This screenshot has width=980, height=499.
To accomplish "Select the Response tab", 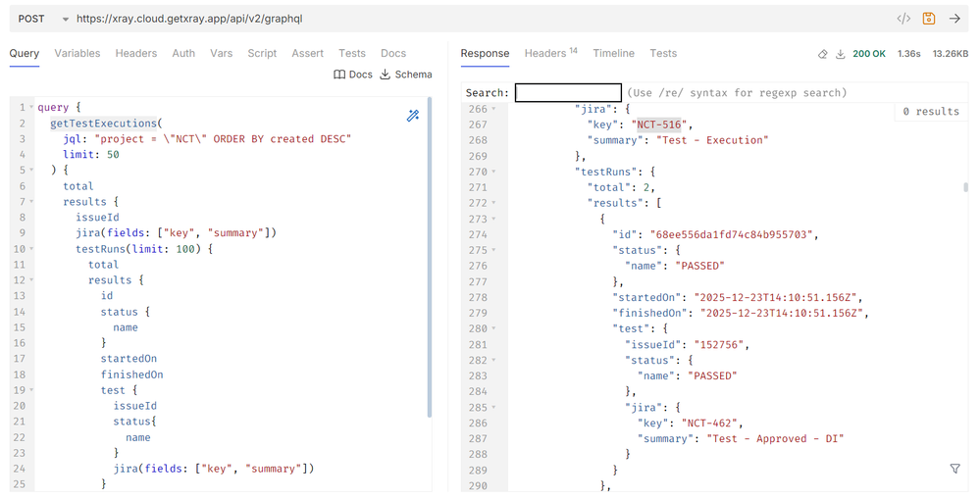I will (x=485, y=54).
